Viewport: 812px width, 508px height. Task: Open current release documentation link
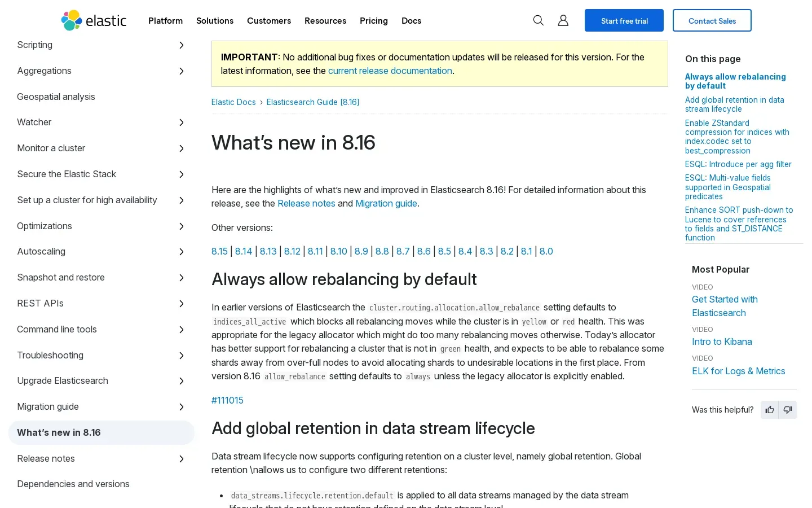click(x=390, y=71)
